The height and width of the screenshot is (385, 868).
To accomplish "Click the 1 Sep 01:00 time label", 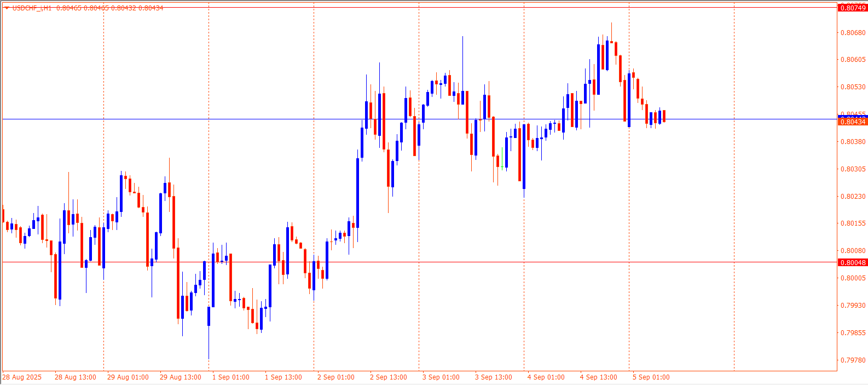I will coord(230,377).
